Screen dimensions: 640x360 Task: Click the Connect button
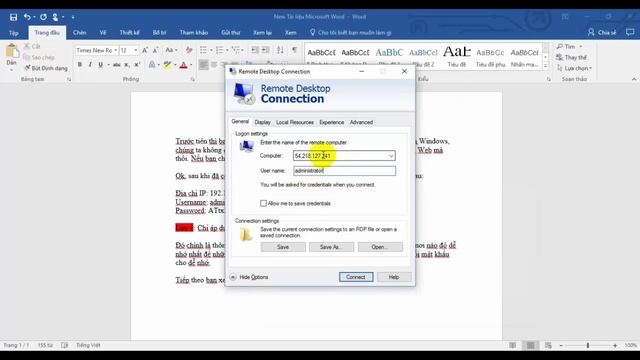[356, 277]
